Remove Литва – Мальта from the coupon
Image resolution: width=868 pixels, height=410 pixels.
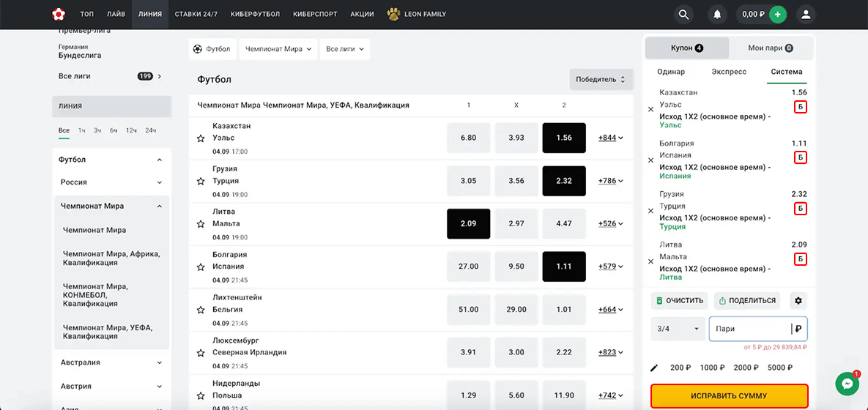pos(651,261)
